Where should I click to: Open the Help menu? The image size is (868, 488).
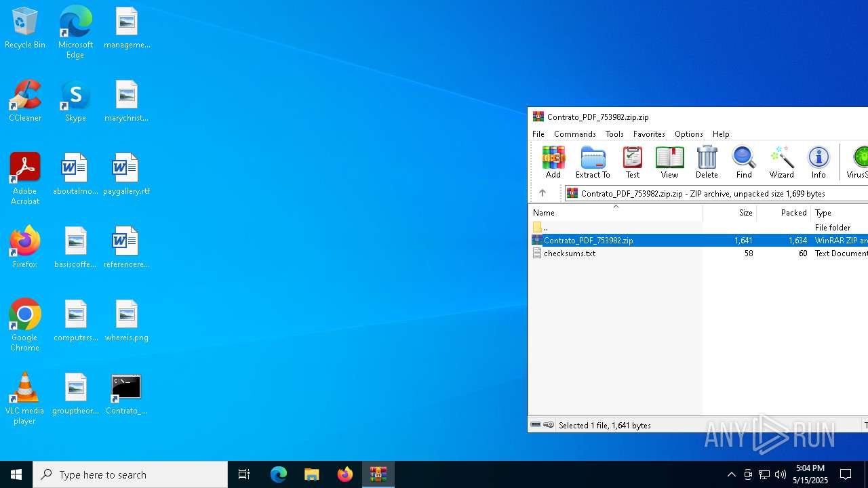point(721,134)
